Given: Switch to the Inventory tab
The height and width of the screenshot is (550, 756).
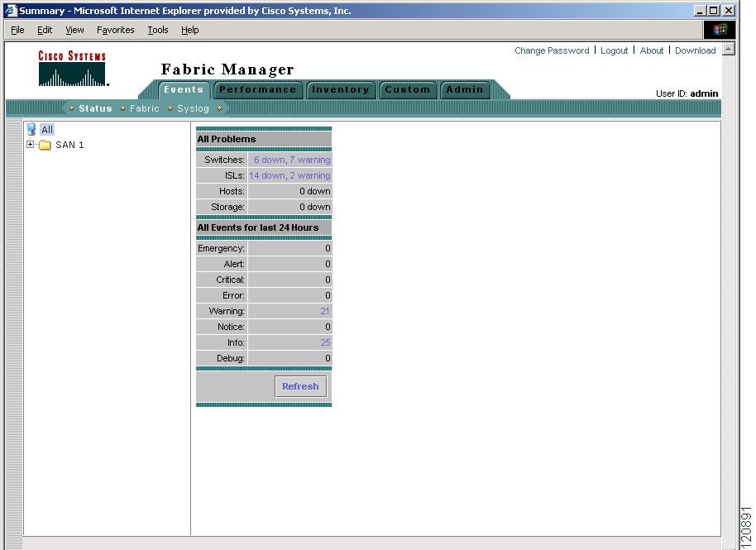Looking at the screenshot, I should [x=341, y=89].
